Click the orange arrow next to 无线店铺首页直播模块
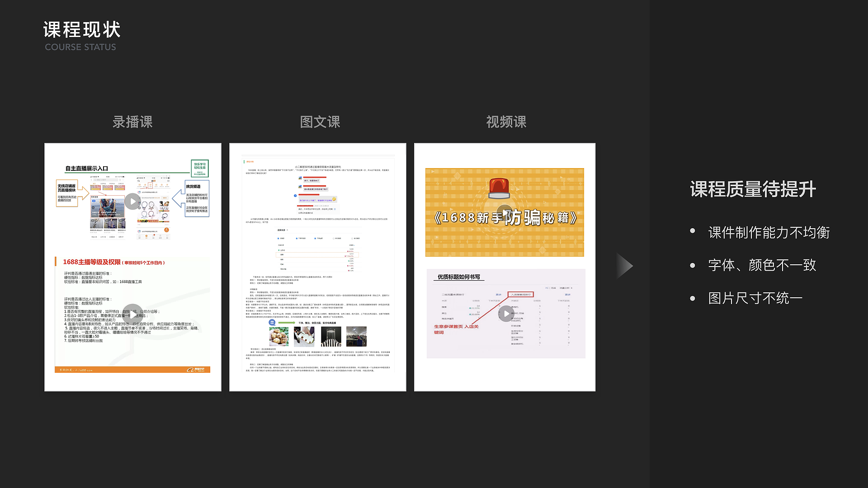Image resolution: width=868 pixels, height=488 pixels. click(84, 193)
